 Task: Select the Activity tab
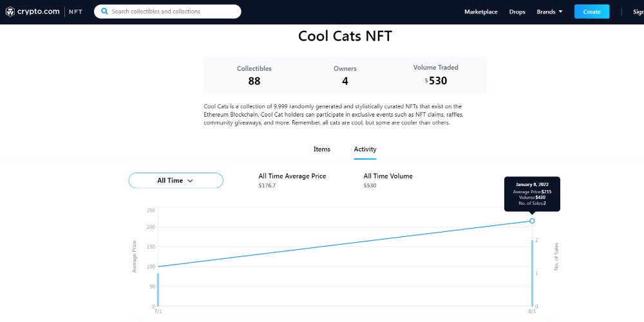365,149
